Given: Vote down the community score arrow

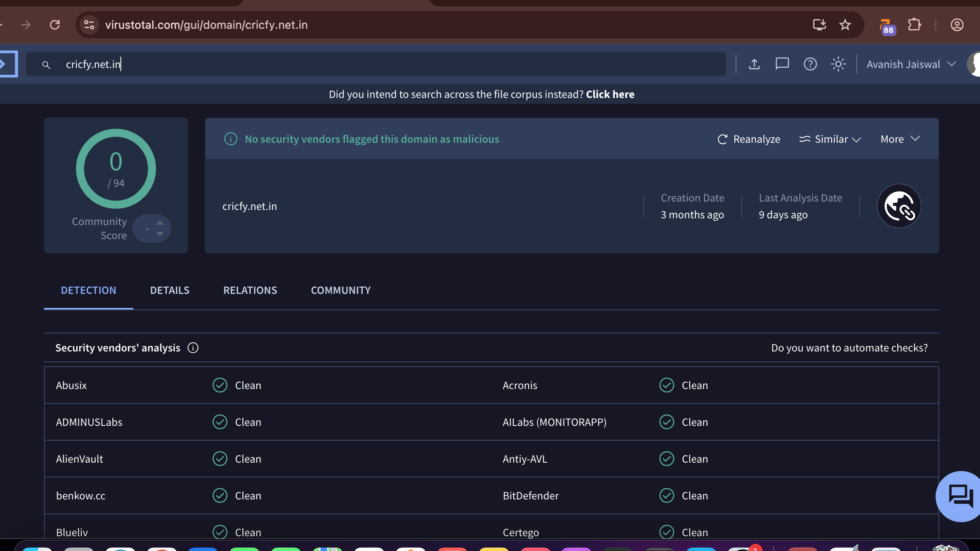Looking at the screenshot, I should [x=160, y=234].
